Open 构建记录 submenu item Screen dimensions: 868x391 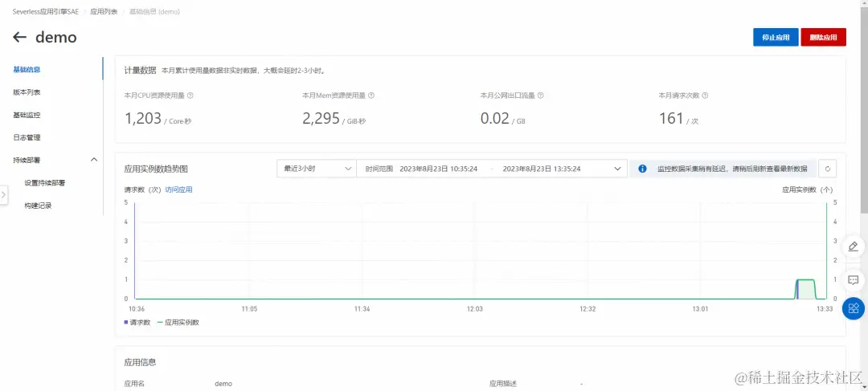click(39, 206)
